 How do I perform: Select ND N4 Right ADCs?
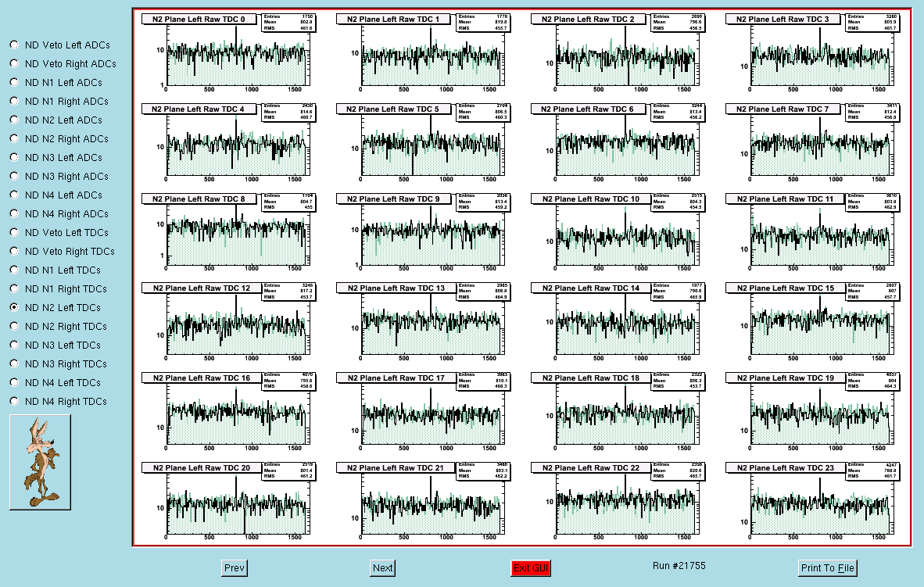(x=14, y=214)
